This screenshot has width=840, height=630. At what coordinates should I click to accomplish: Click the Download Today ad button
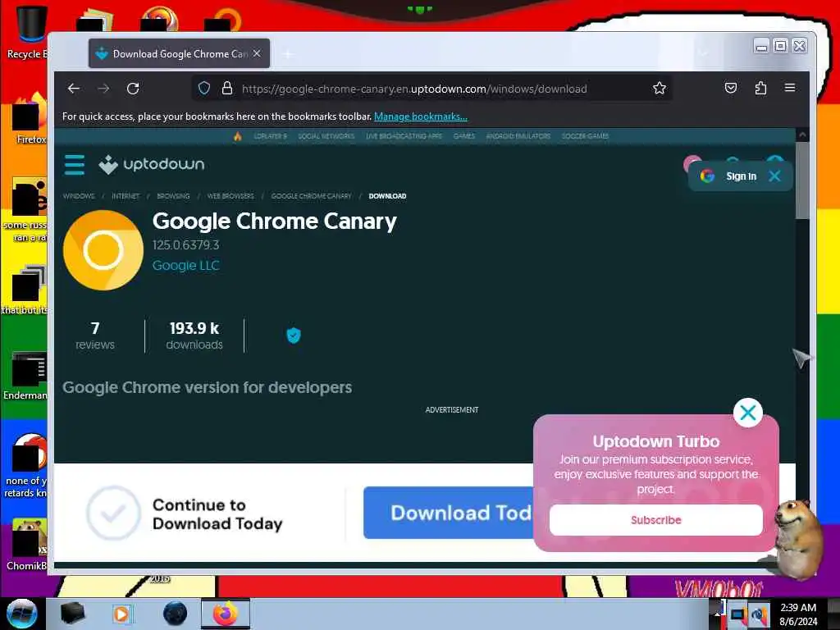[x=449, y=513]
